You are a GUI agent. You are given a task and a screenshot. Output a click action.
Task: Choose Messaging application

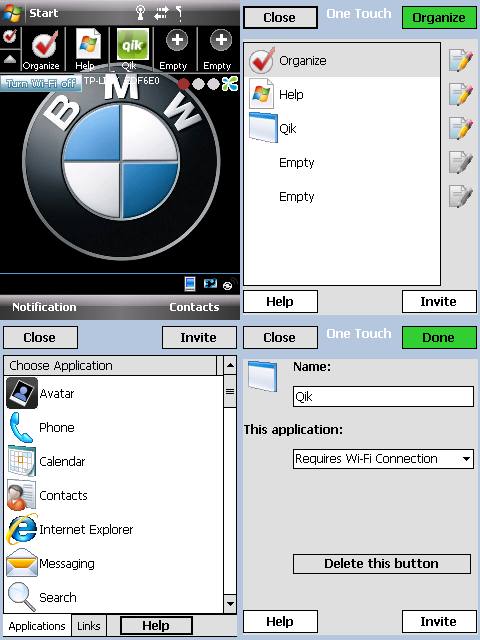113,563
